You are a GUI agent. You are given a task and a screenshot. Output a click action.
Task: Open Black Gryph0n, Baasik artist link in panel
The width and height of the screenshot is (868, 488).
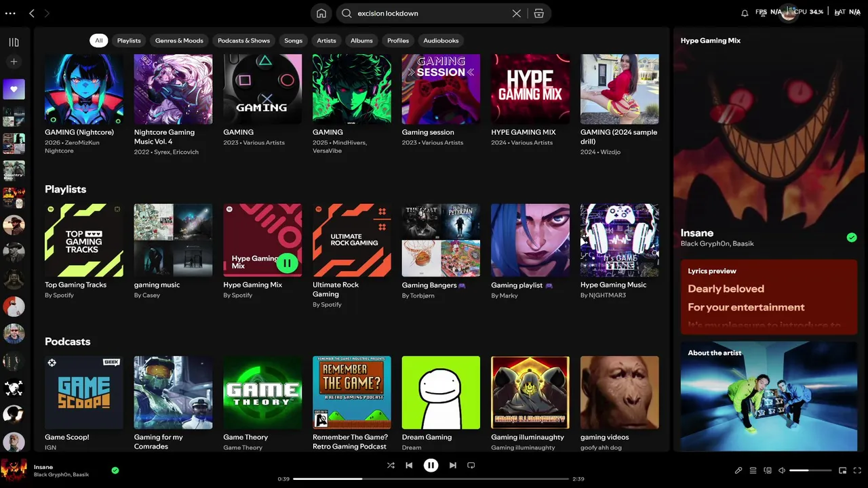coord(717,244)
